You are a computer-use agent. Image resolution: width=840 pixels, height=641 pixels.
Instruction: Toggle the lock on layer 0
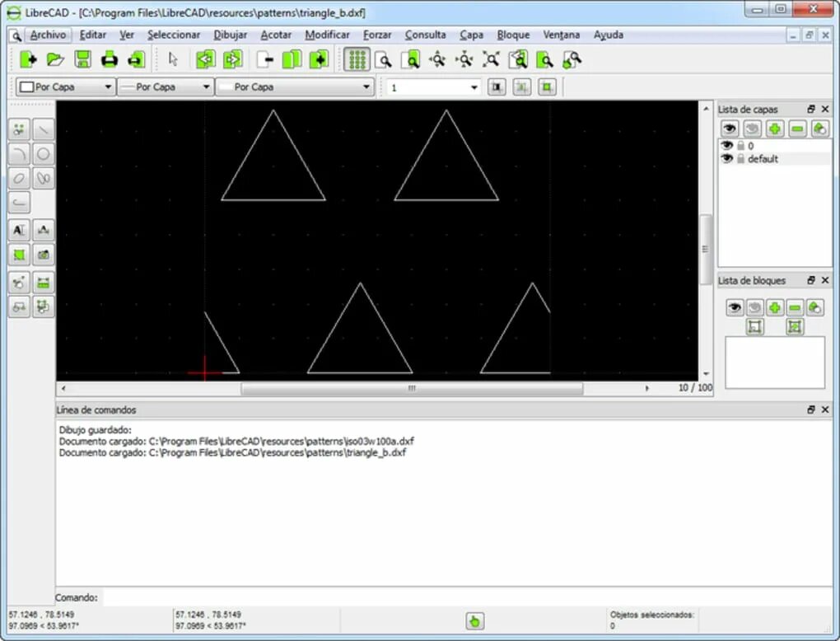click(740, 146)
